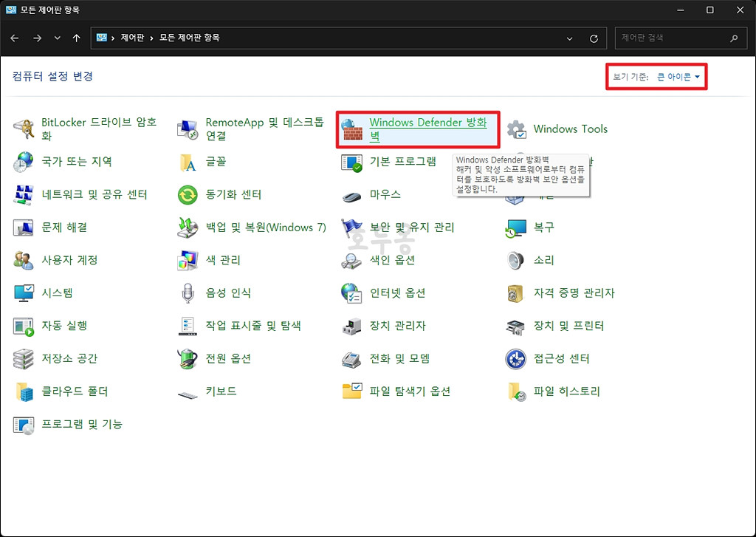The height and width of the screenshot is (537, 756).
Task: Open the 국가 또는 지역 clock-globe icon
Action: 23,162
